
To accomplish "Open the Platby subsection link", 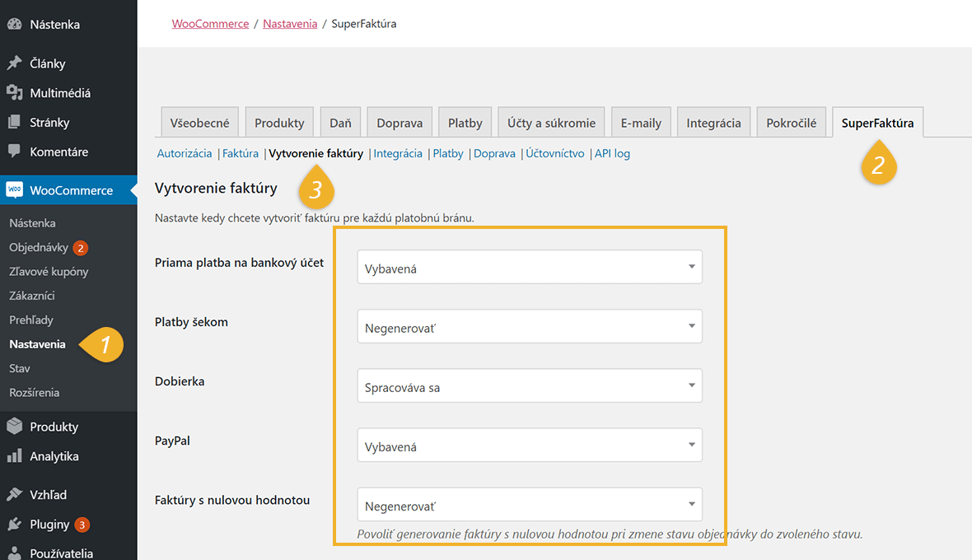I will tap(447, 154).
